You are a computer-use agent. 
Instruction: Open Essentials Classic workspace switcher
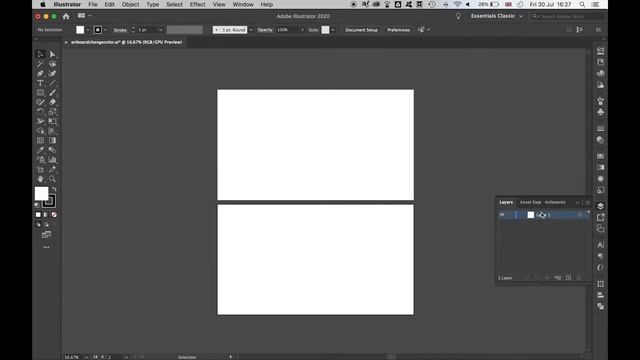[497, 16]
